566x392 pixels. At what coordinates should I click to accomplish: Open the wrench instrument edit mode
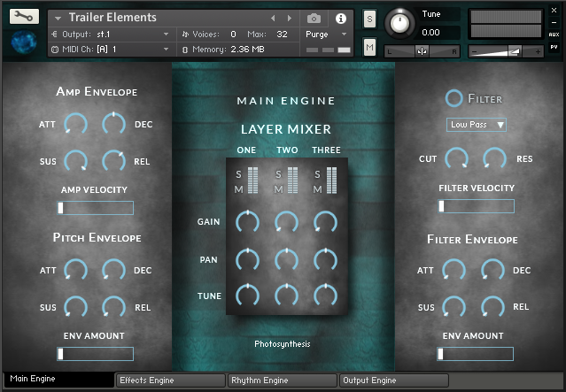(24, 17)
